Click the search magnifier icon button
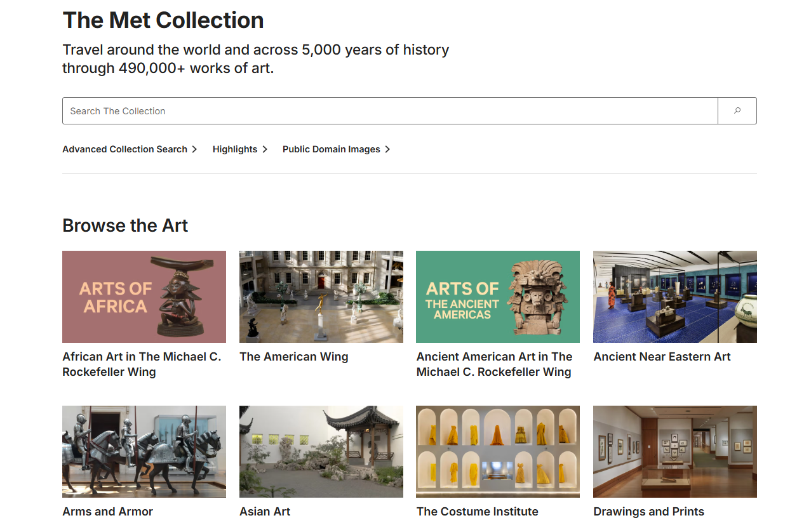Screen dimensions: 804x532 (x=737, y=110)
